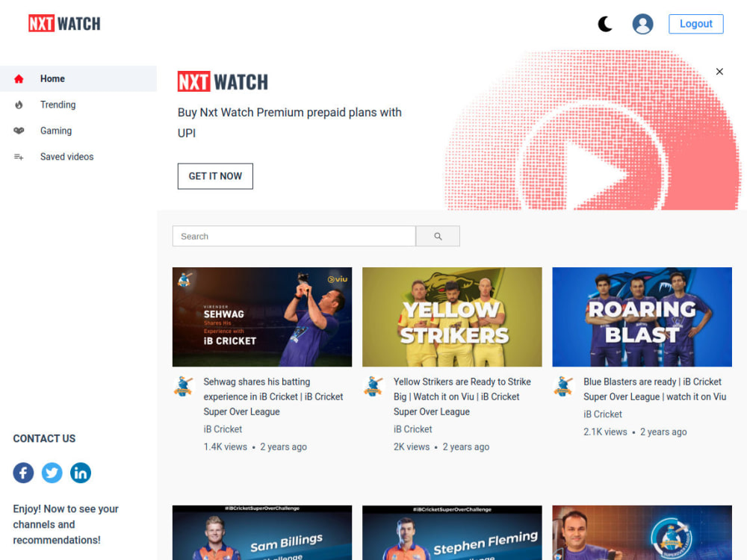Click the red Home icon

pos(19,78)
